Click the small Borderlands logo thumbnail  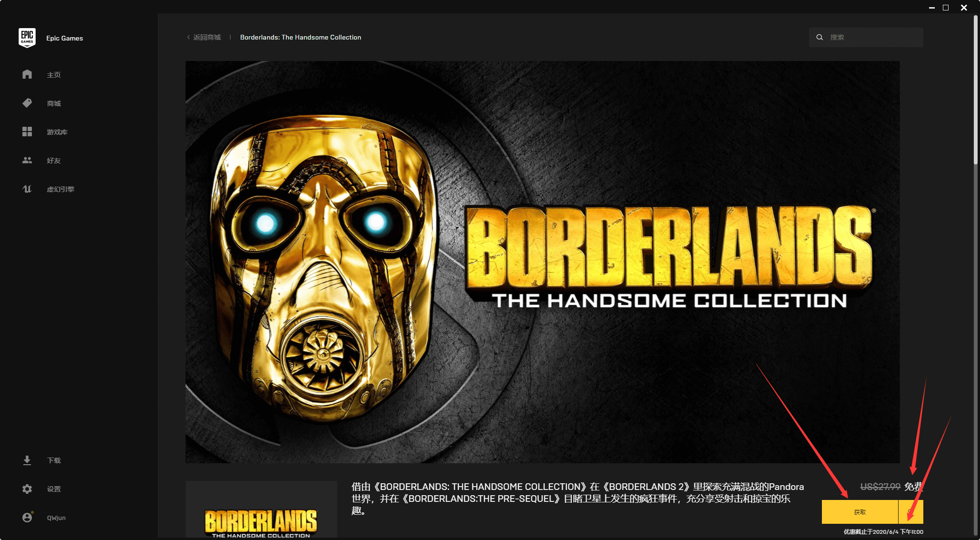click(x=261, y=509)
